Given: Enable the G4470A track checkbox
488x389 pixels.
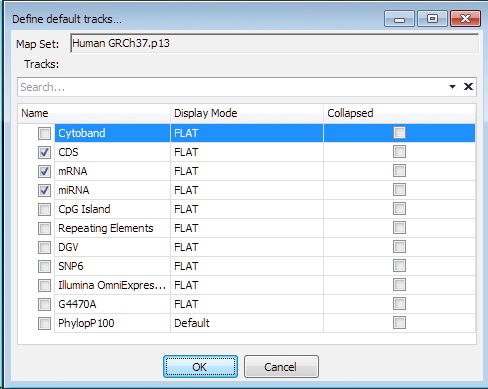Looking at the screenshot, I should pos(44,305).
